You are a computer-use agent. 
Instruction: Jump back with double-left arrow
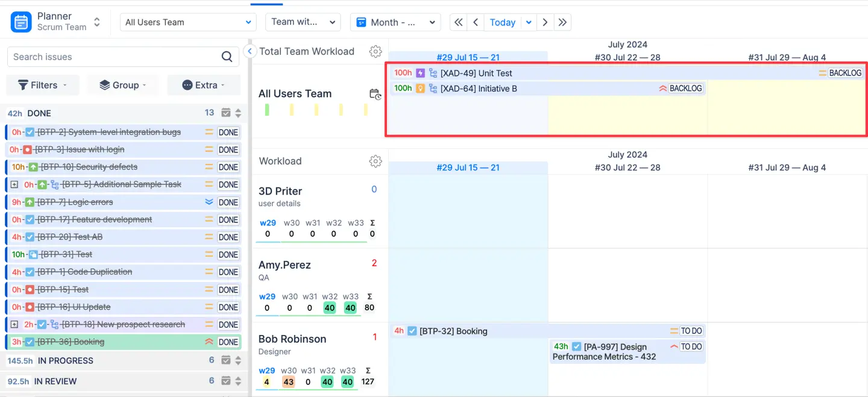[459, 22]
